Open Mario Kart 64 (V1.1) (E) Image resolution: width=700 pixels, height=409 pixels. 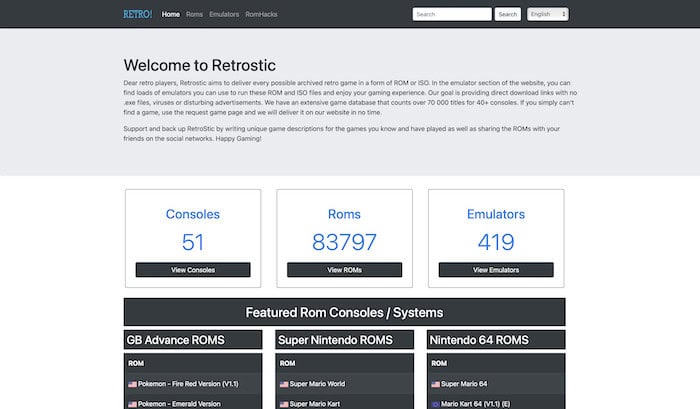[x=475, y=404]
